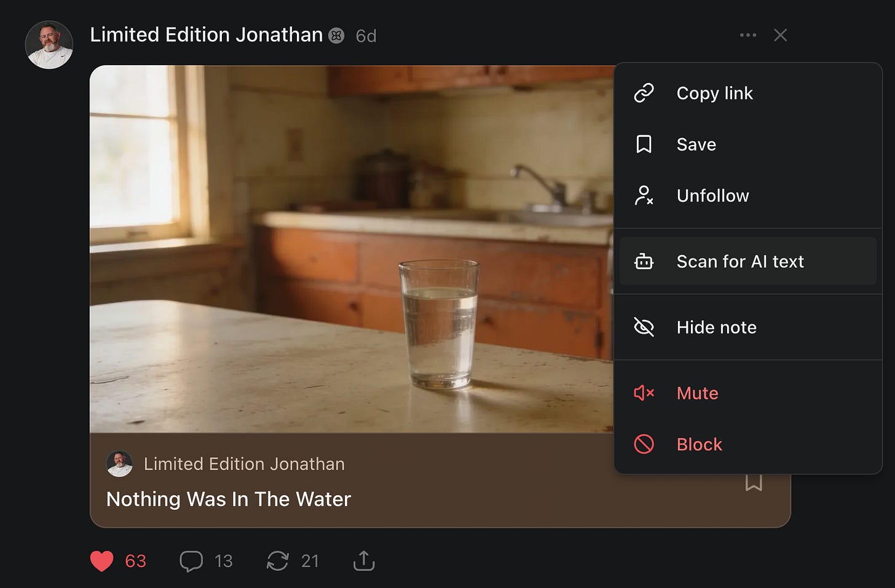Image resolution: width=895 pixels, height=588 pixels.
Task: Open Limited Edition Jonathan's large profile avatar
Action: tap(49, 45)
